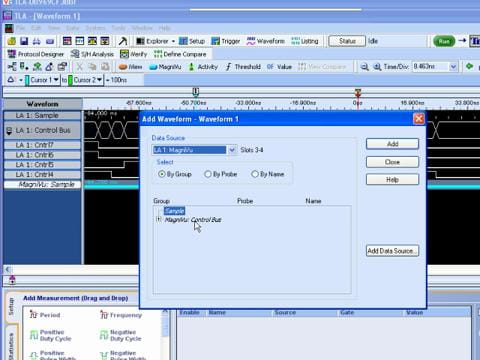Select the LA 1: Cntrl4 waveform label

click(42, 174)
